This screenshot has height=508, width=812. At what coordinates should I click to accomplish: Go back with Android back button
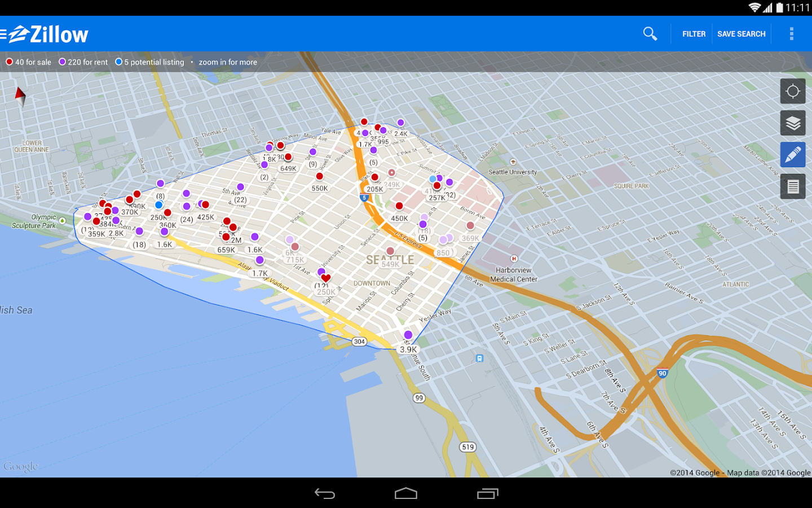(x=325, y=494)
